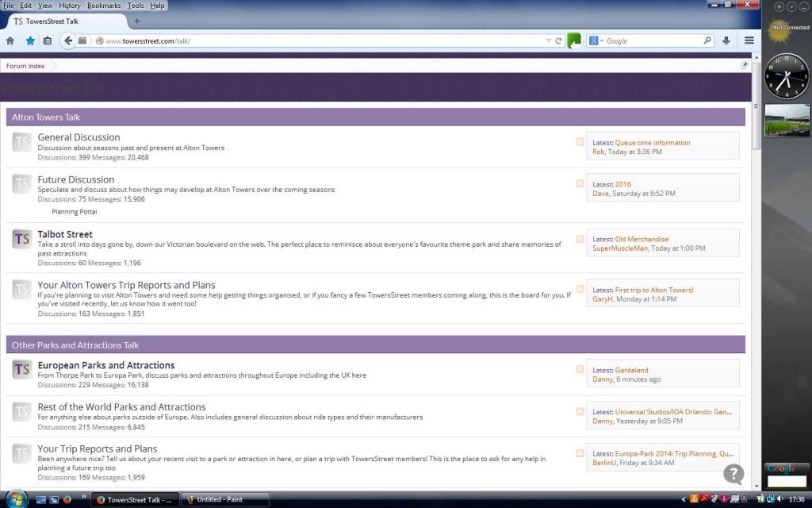Click the search magnifier in the Google box
Screen dimensions: 812x508
(x=707, y=40)
